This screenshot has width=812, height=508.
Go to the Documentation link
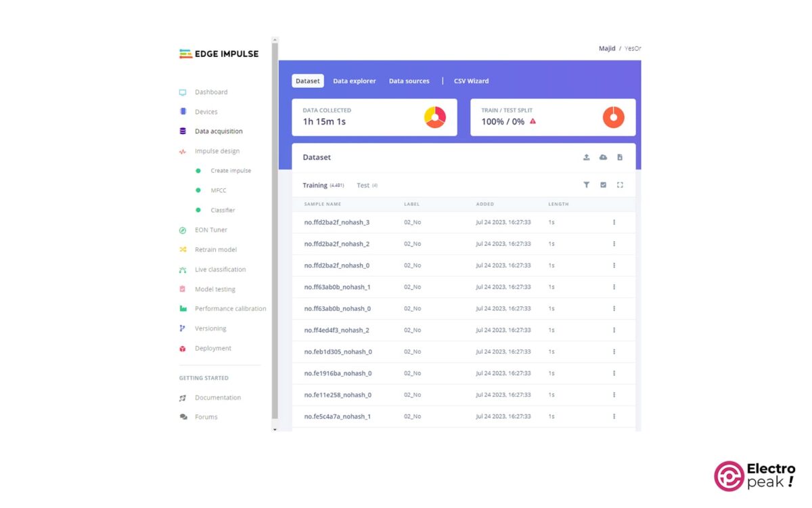(217, 398)
